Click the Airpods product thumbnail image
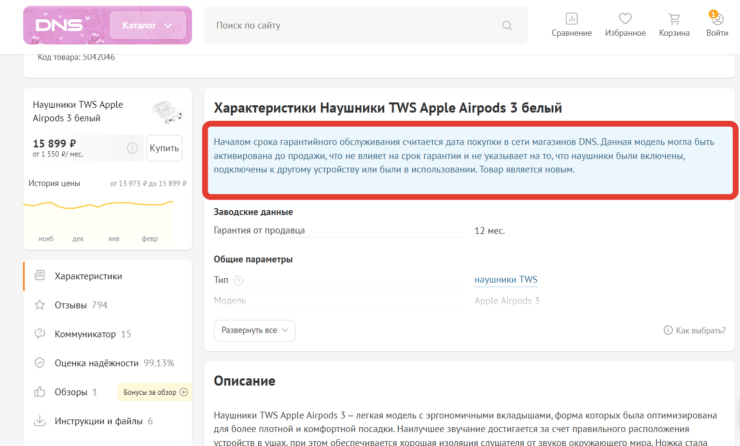Image resolution: width=740 pixels, height=446 pixels. 167,112
